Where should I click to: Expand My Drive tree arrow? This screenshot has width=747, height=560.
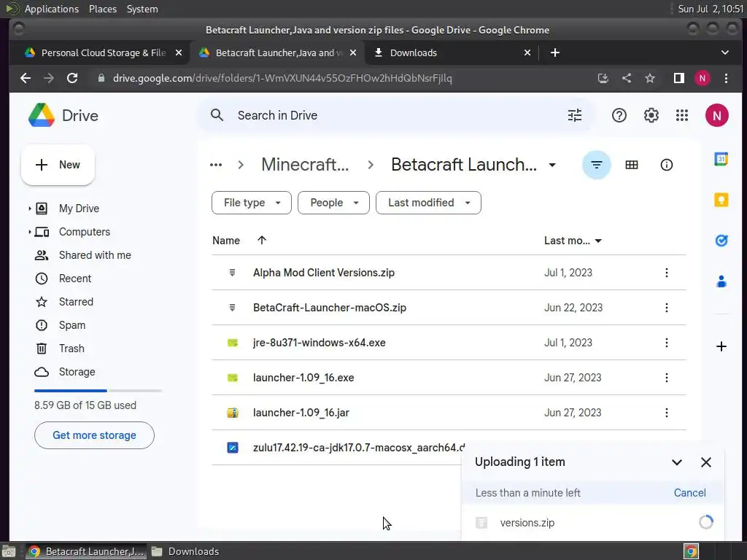tap(29, 209)
